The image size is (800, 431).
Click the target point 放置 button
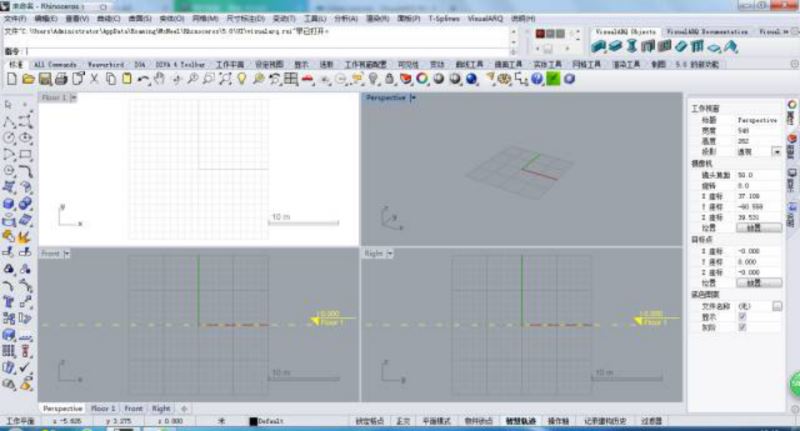pyautogui.click(x=758, y=283)
